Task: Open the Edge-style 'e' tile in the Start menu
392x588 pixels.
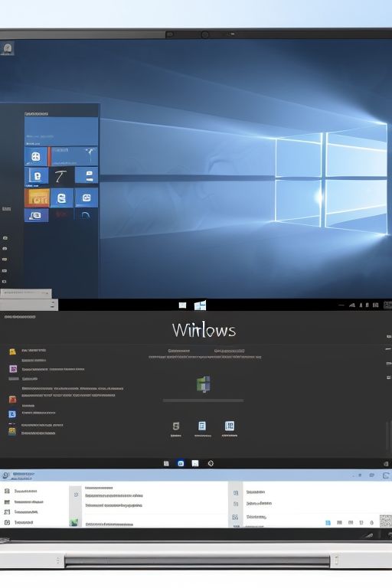Action: point(62,198)
